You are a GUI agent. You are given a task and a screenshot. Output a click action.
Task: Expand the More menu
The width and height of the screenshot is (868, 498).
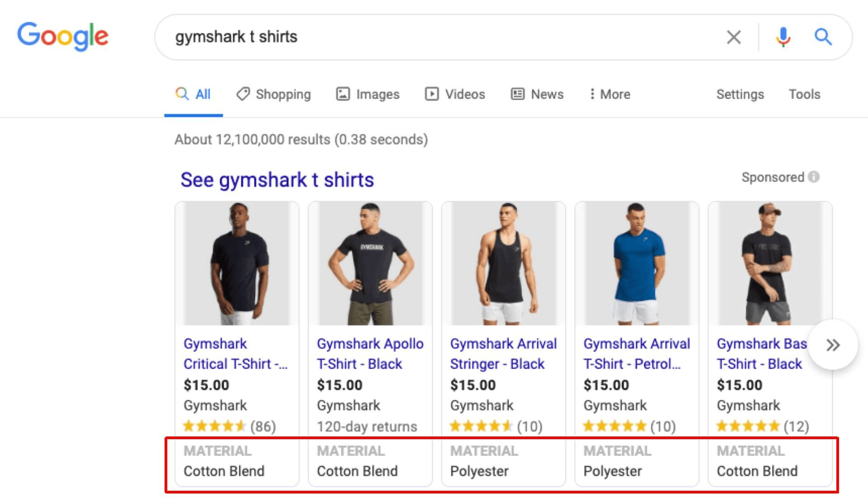[609, 94]
